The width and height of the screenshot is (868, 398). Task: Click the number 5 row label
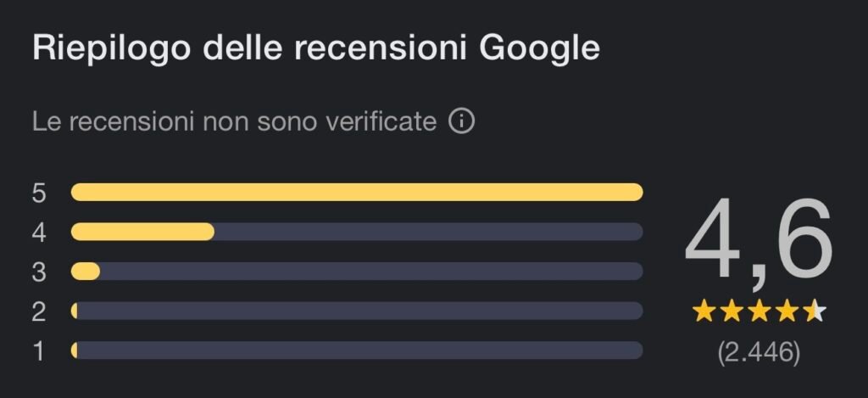pyautogui.click(x=39, y=193)
